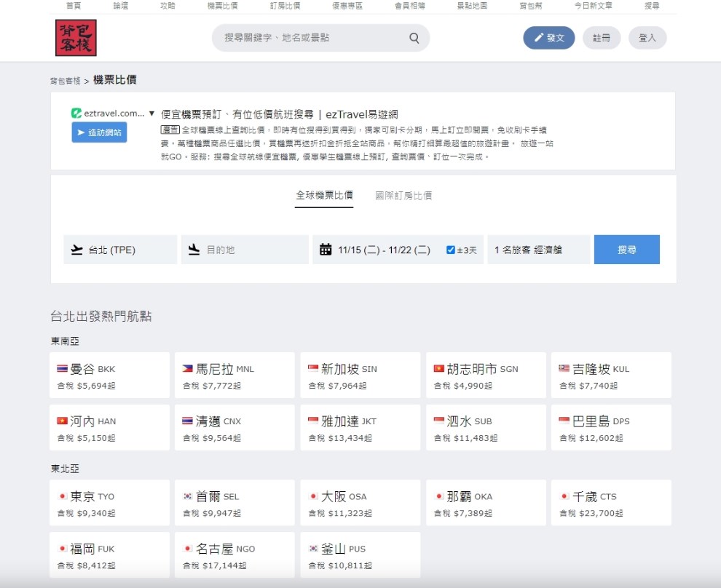Screen dimensions: 721x588
Task: Open the 11/15 - 11/22 date range picker
Action: coord(384,250)
